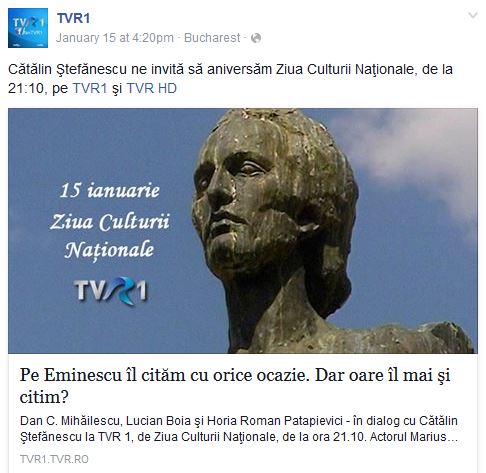This screenshot has height=473, width=486.
Task: Expand the post options chevron menu
Action: pos(473,15)
